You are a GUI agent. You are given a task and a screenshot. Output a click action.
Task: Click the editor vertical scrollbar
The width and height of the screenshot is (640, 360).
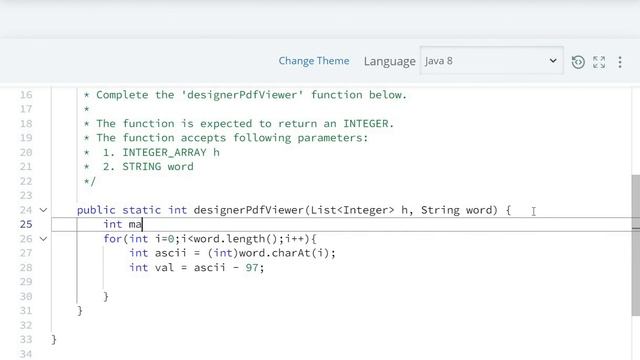(636, 245)
